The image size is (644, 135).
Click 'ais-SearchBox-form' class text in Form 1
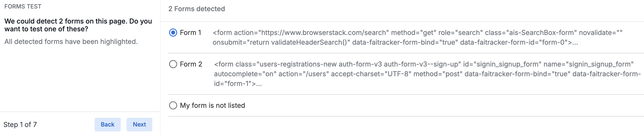tap(540, 33)
